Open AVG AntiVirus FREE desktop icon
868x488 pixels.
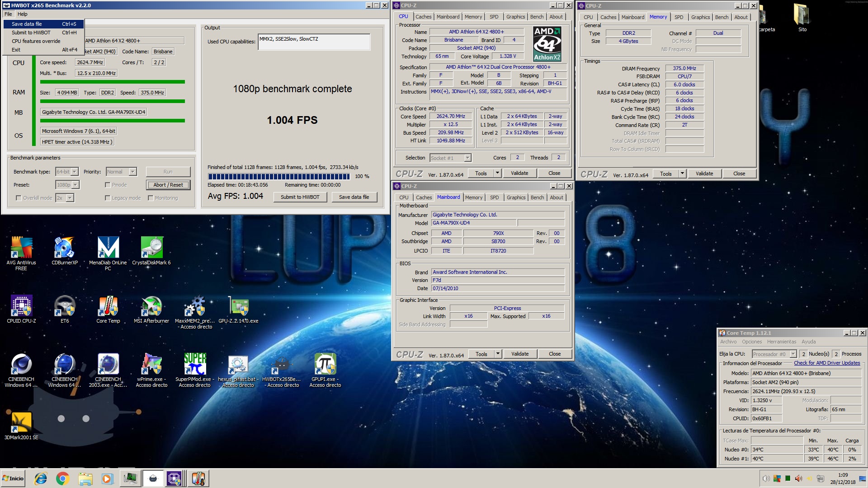pos(21,253)
